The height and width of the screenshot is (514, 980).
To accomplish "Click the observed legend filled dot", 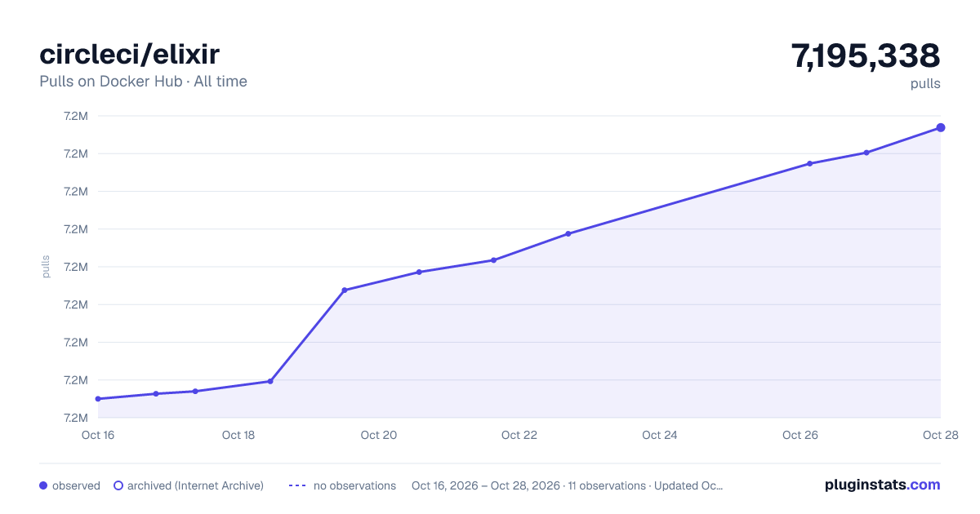I will click(x=43, y=485).
